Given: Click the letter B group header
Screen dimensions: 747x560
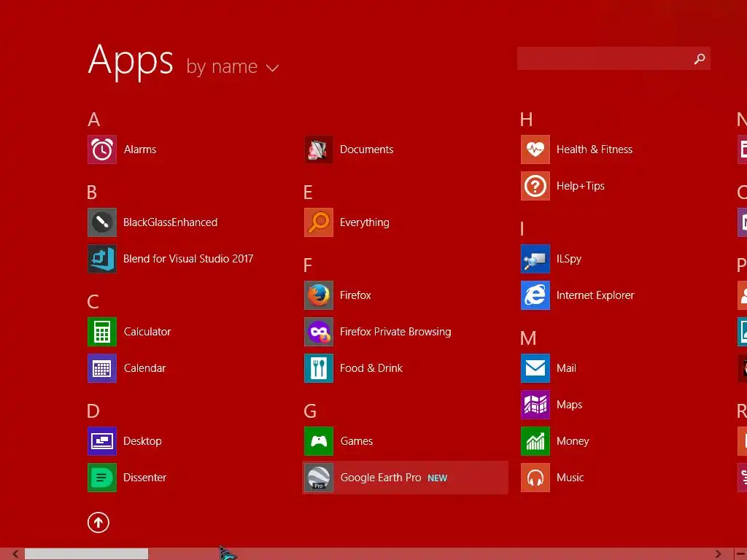Looking at the screenshot, I should [x=92, y=192].
